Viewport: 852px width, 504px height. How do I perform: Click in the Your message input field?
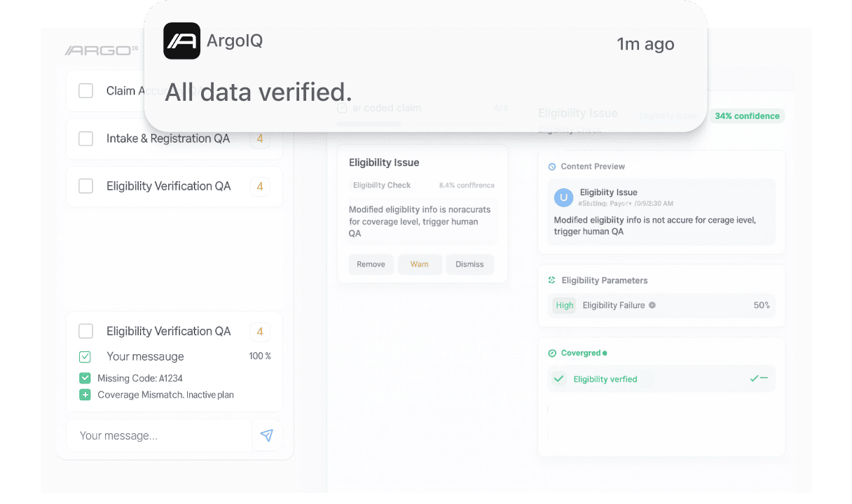[x=159, y=435]
